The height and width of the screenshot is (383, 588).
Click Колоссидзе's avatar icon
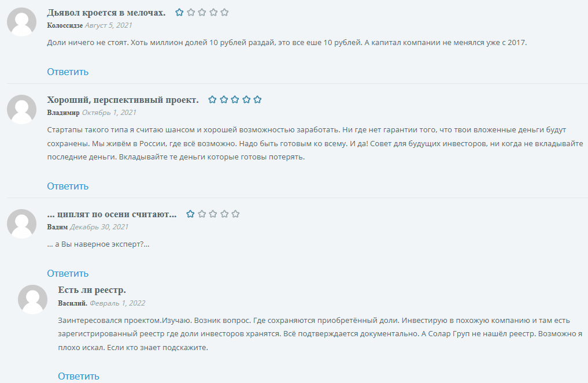point(21,22)
